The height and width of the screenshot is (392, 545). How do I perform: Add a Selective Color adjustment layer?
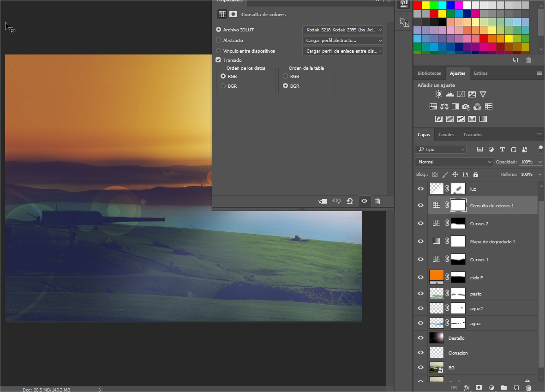click(x=472, y=119)
